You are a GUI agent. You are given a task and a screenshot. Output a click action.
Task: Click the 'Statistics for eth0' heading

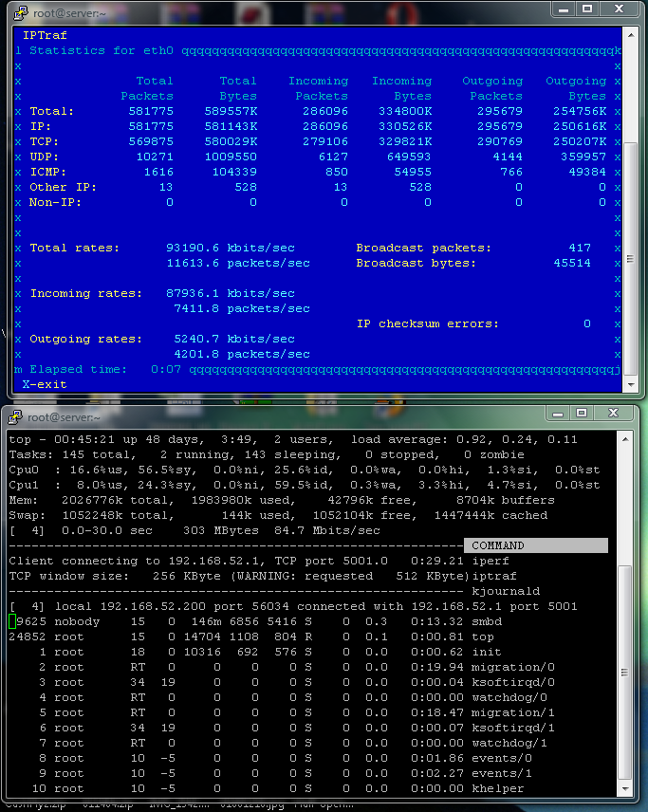(x=102, y=50)
